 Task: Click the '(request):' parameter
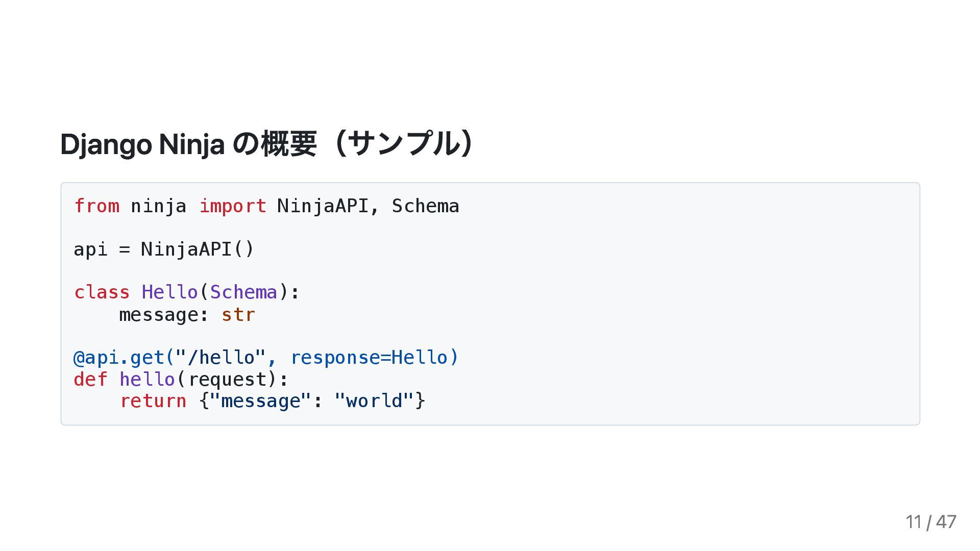(x=232, y=380)
